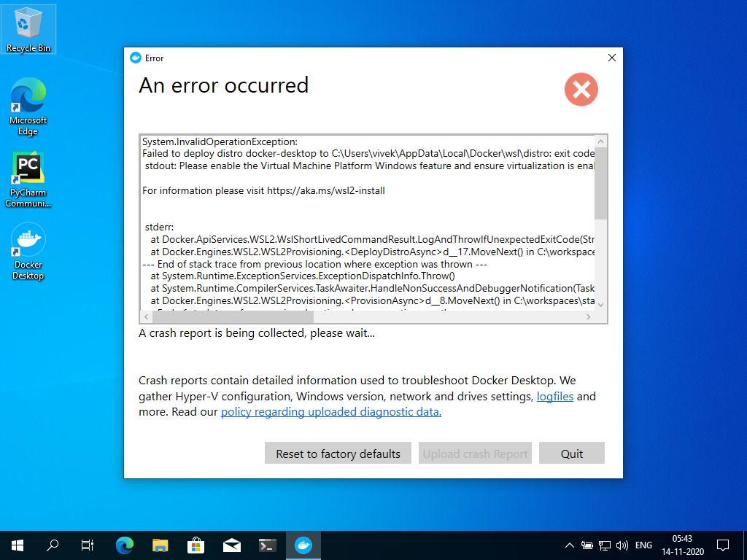Close the Error dialog
The height and width of the screenshot is (560, 747).
(x=612, y=58)
